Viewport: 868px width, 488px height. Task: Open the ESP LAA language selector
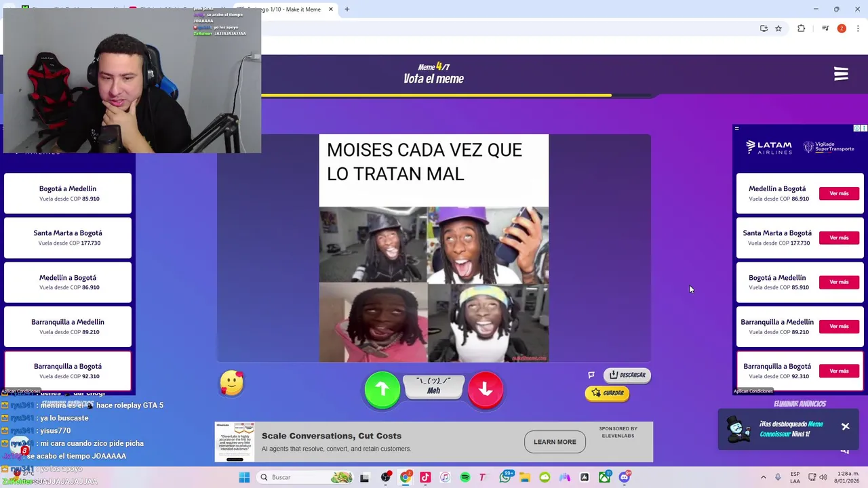[795, 477]
